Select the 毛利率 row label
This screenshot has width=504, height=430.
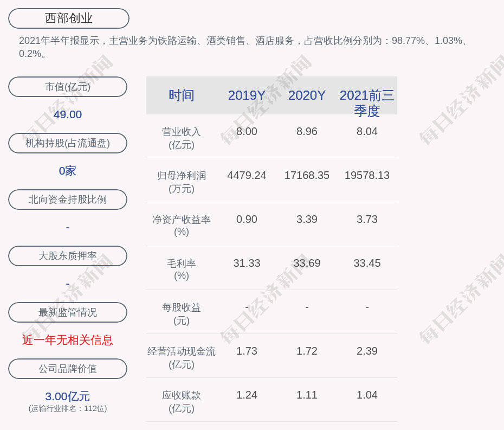point(182,269)
